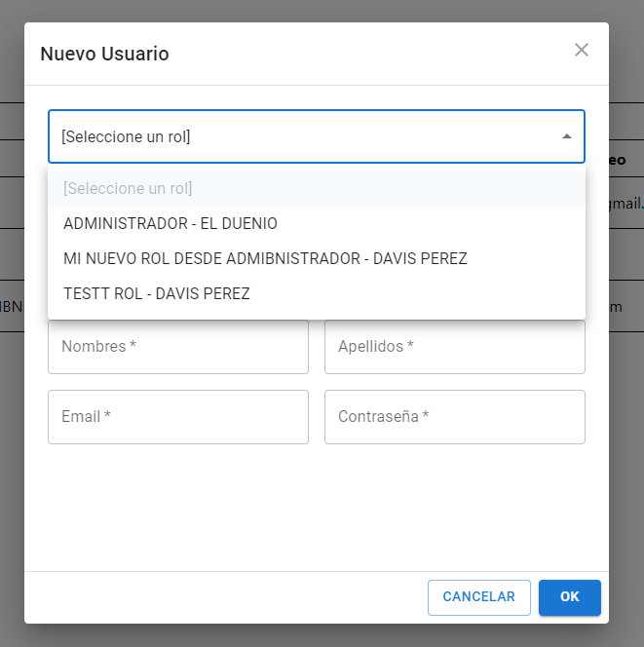The width and height of the screenshot is (644, 647).
Task: Click the dark backdrop below the dialog
Action: 322,635
